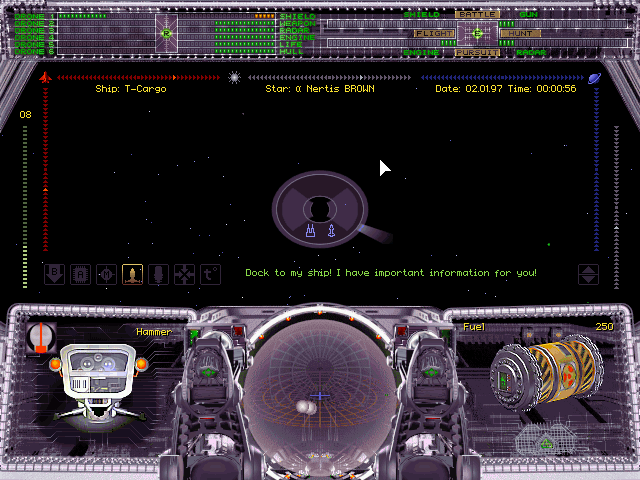Select DRONE 6 row
The image size is (640, 480).
click(x=35, y=51)
